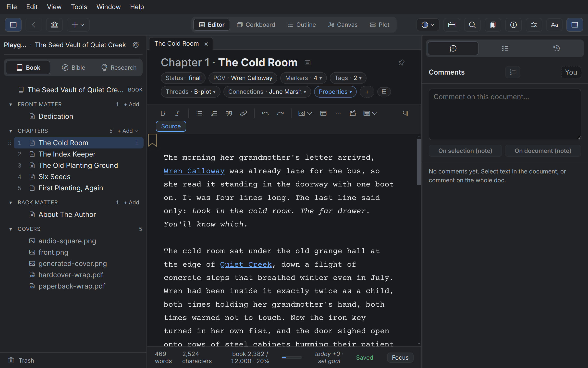This screenshot has height=368, width=588.
Task: Switch to Editor view
Action: click(212, 25)
